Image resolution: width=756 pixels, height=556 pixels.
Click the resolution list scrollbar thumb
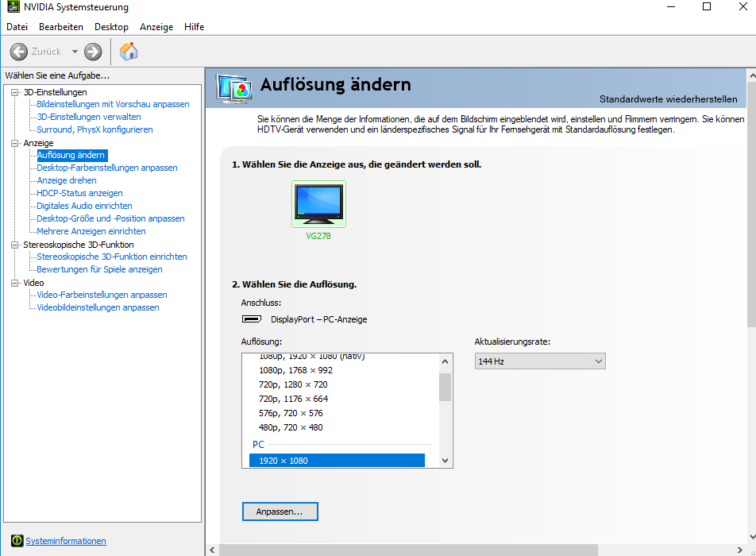click(445, 387)
